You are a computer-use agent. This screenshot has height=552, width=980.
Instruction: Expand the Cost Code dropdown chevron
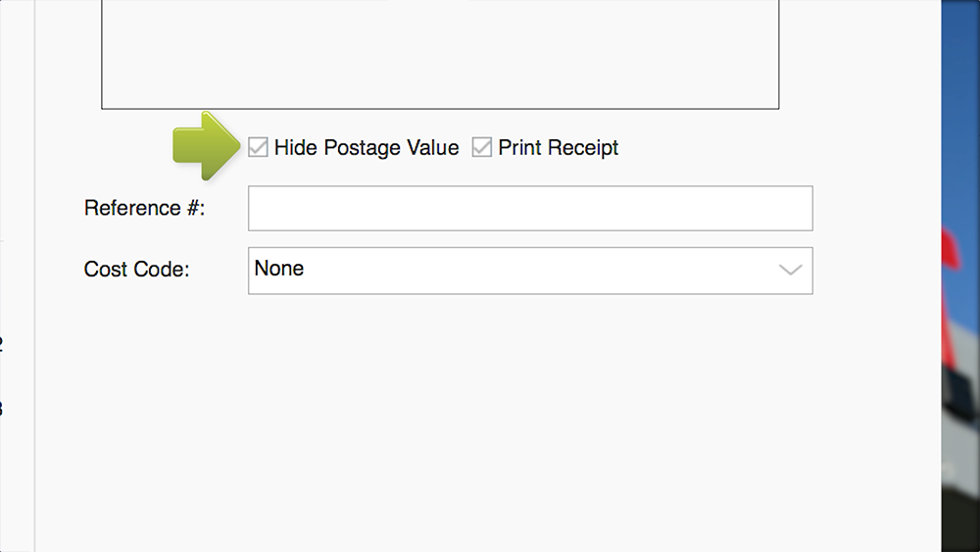pos(790,270)
